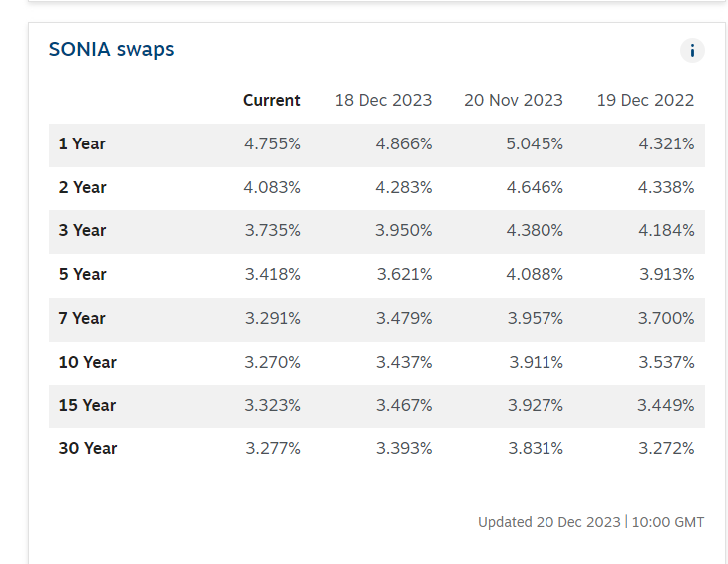Click the 10 Year row label
The width and height of the screenshot is (728, 564).
pyautogui.click(x=87, y=362)
